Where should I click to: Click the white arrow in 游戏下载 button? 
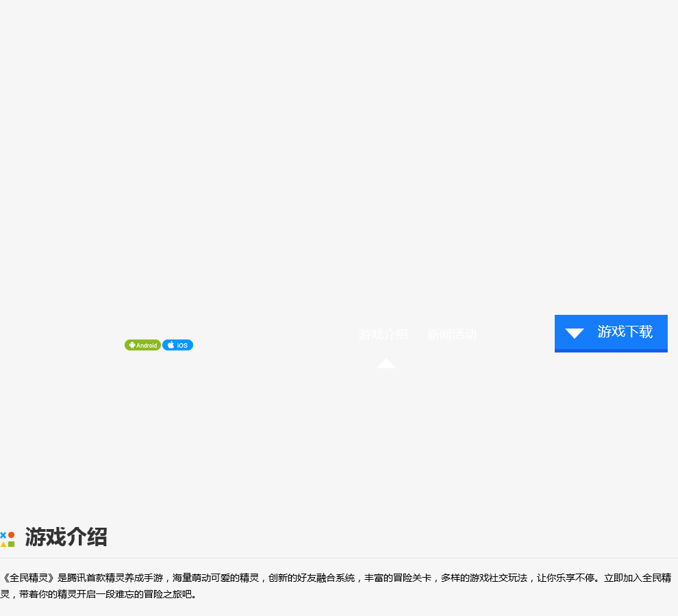point(574,333)
